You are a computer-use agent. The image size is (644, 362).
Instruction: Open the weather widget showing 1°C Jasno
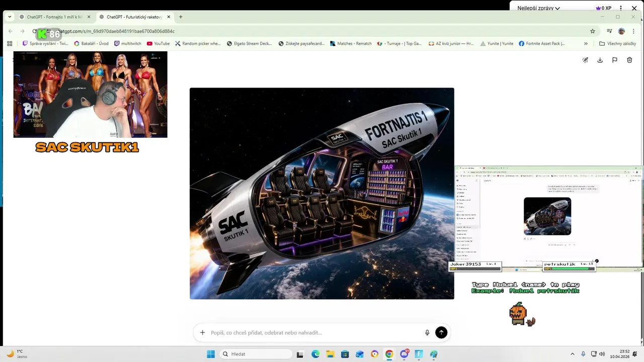point(17,354)
